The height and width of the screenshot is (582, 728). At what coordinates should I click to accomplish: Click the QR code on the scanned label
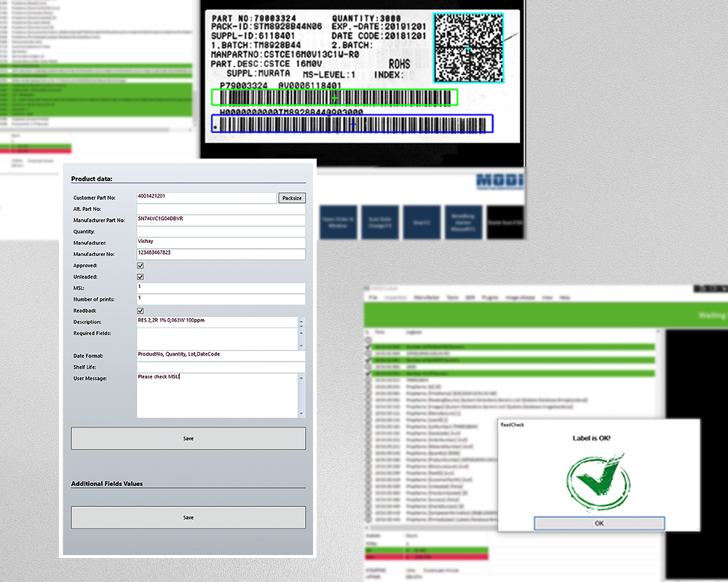coord(467,48)
